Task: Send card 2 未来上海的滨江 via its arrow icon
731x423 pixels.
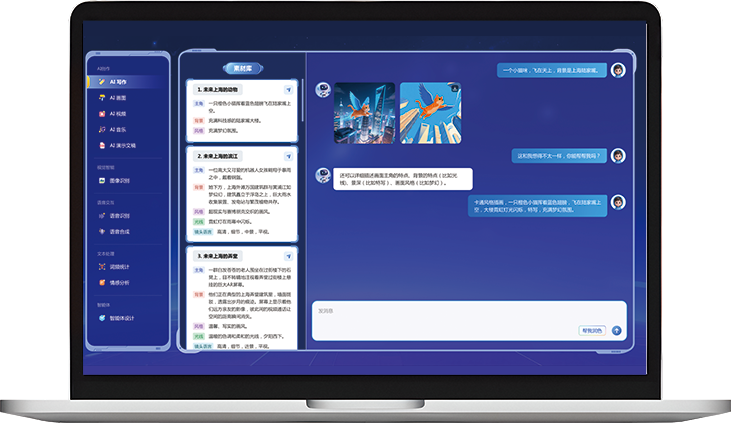Action: coord(289,156)
